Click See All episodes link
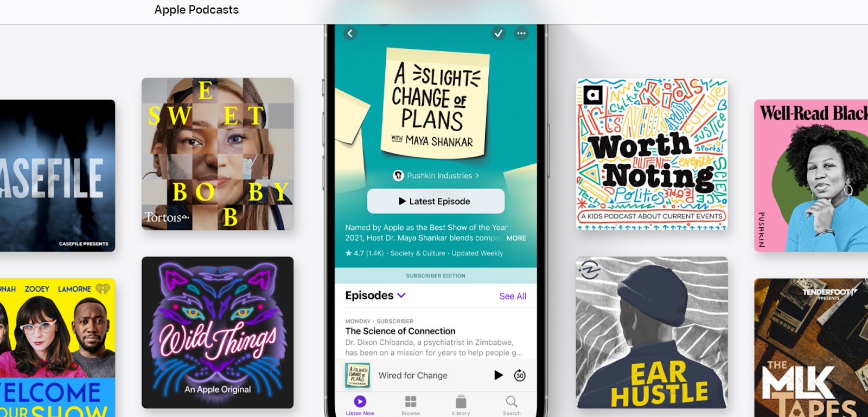Viewport: 868px width, 417px height. [x=513, y=296]
